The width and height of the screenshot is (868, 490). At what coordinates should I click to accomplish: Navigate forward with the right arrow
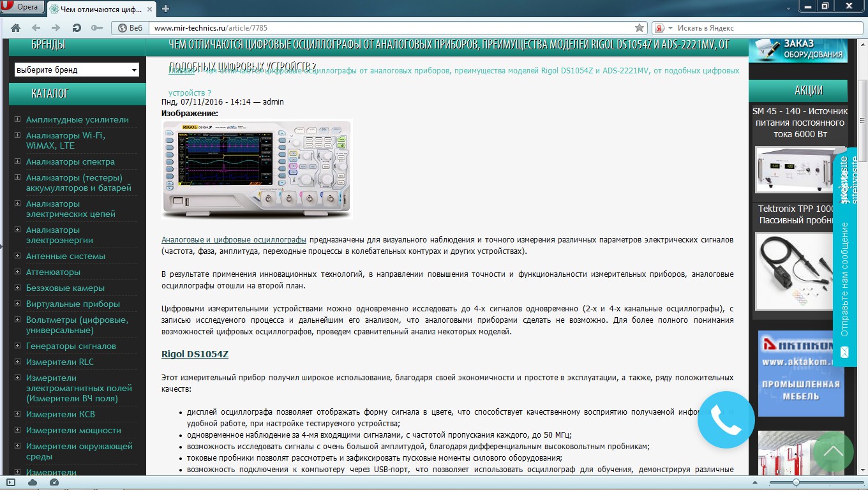pyautogui.click(x=56, y=28)
